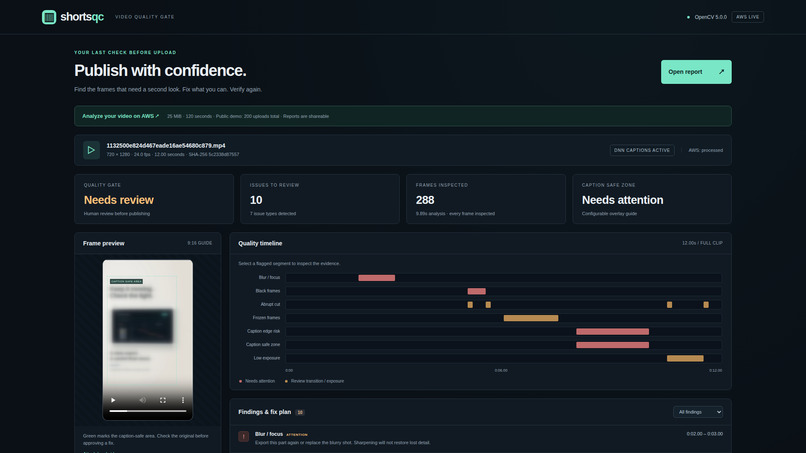Click the 0:02.00 – 0:03.00 finding timestamp
This screenshot has width=806, height=453.
705,434
